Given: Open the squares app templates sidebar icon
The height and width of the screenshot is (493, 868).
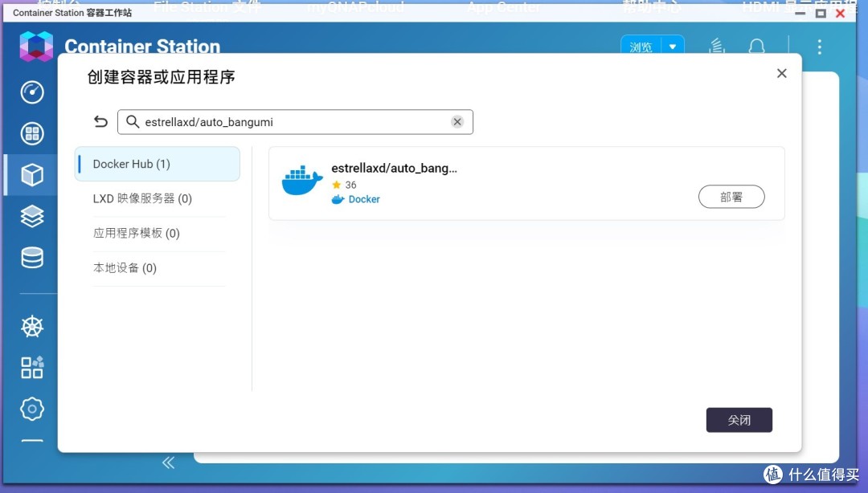Looking at the screenshot, I should click(x=32, y=368).
